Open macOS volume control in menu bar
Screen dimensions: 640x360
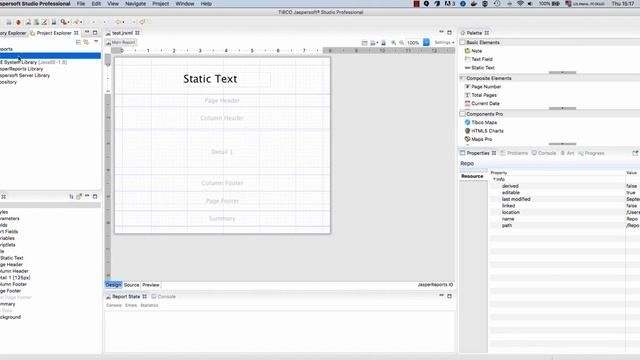(x=530, y=4)
